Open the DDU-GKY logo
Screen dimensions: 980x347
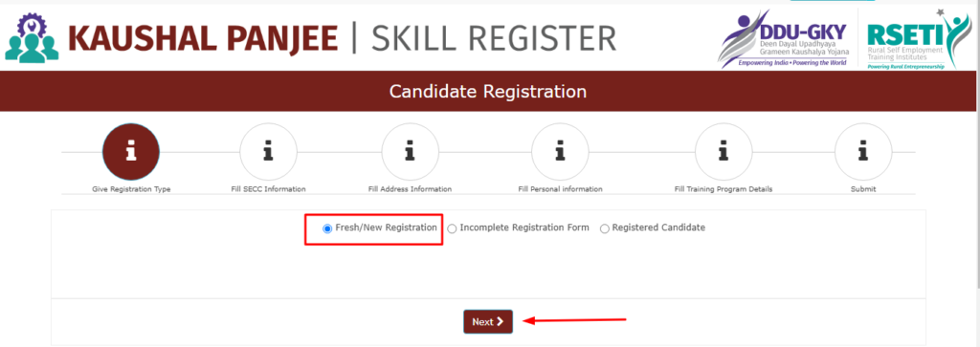click(x=783, y=38)
